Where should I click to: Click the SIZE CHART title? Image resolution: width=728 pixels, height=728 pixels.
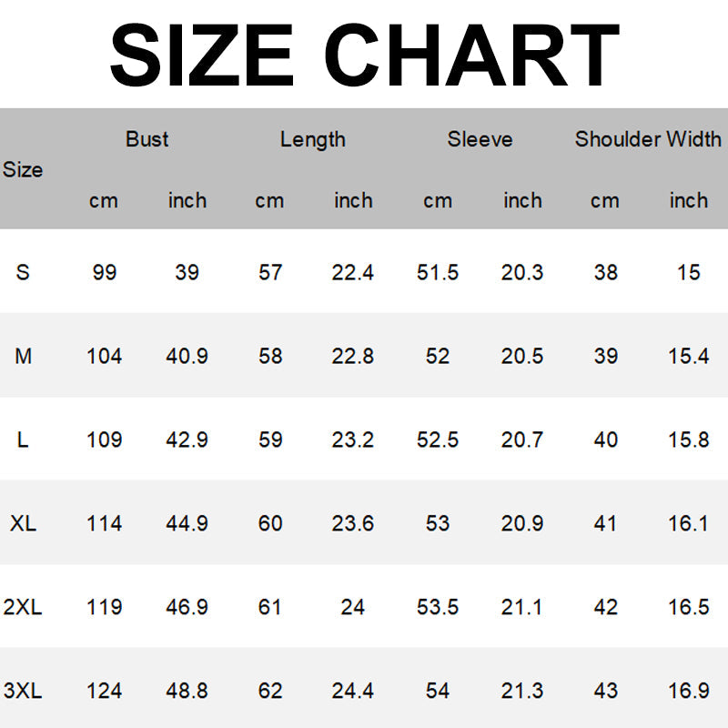coord(364,55)
